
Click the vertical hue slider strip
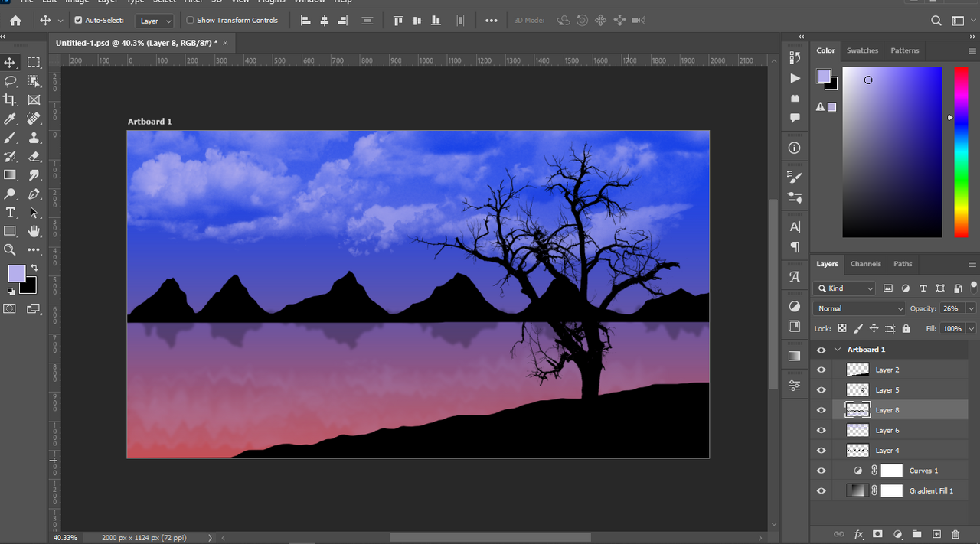960,151
